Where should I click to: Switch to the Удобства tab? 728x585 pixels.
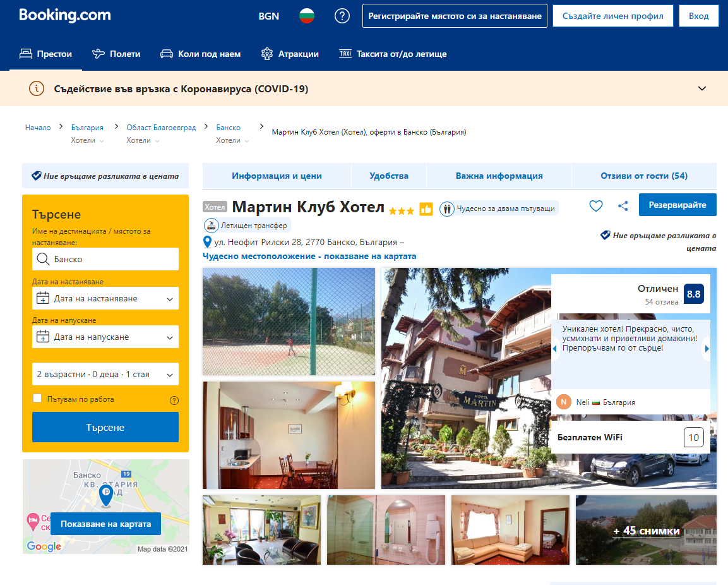point(389,176)
